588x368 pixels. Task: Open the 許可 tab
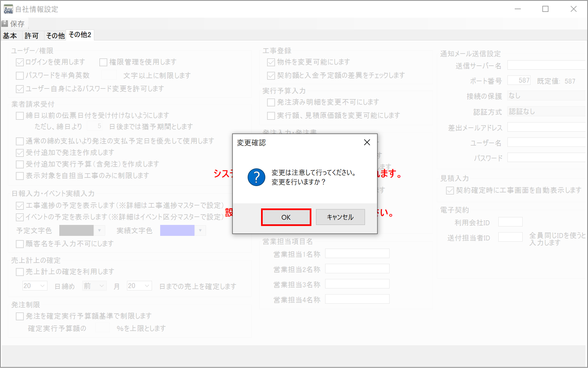31,36
